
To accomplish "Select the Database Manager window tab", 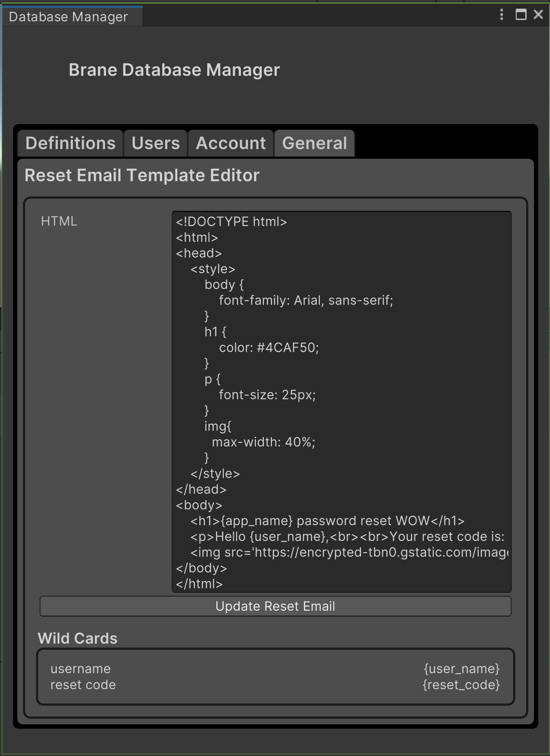I will [x=68, y=16].
